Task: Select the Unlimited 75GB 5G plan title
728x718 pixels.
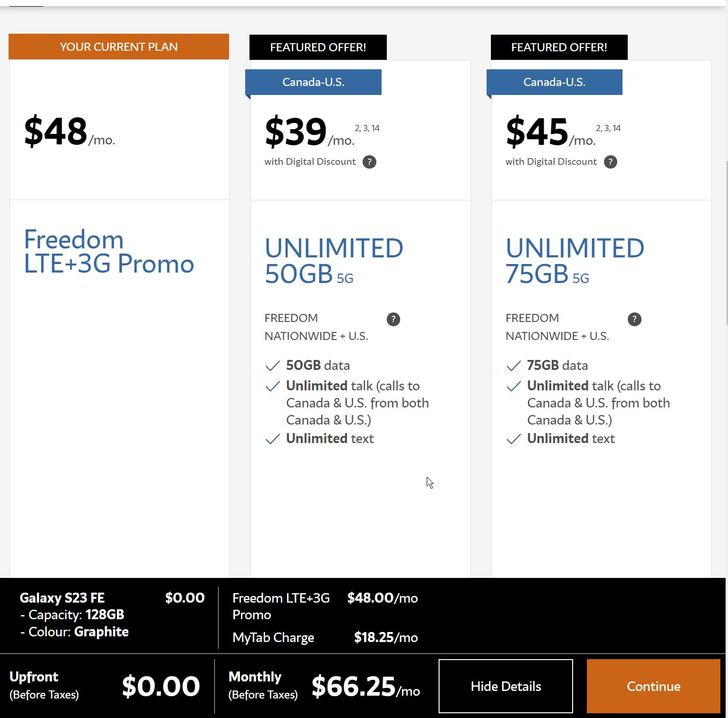Action: pos(575,261)
